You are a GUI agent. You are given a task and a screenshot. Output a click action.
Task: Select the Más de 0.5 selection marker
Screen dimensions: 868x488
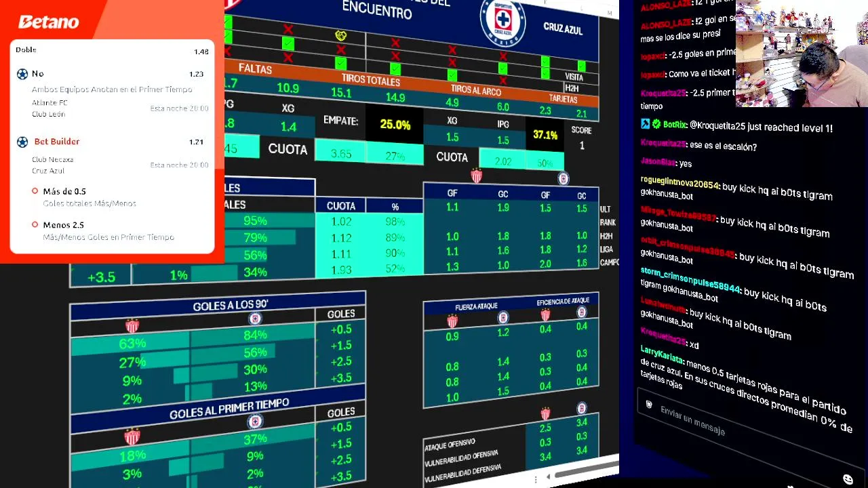(x=35, y=191)
